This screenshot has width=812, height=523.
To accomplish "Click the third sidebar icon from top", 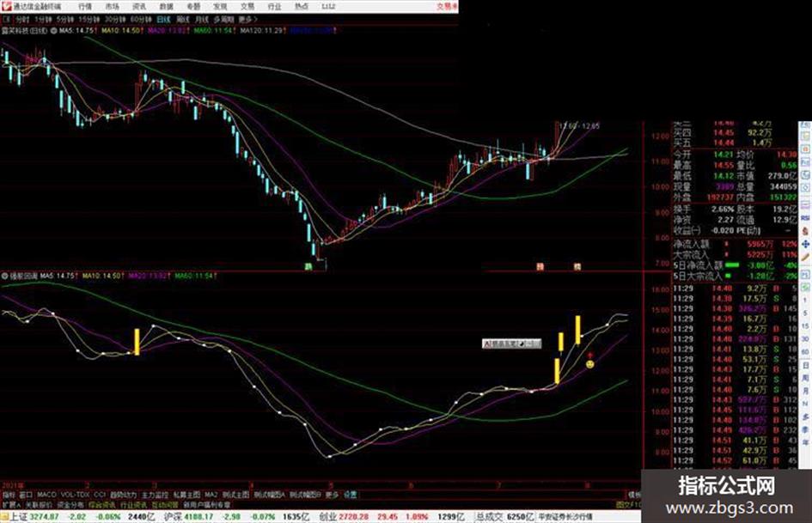I will pos(805,149).
